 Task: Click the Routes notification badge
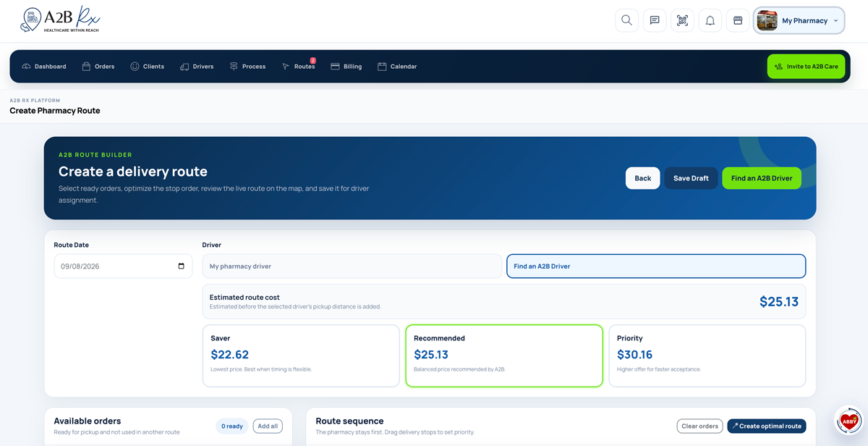[x=313, y=61]
